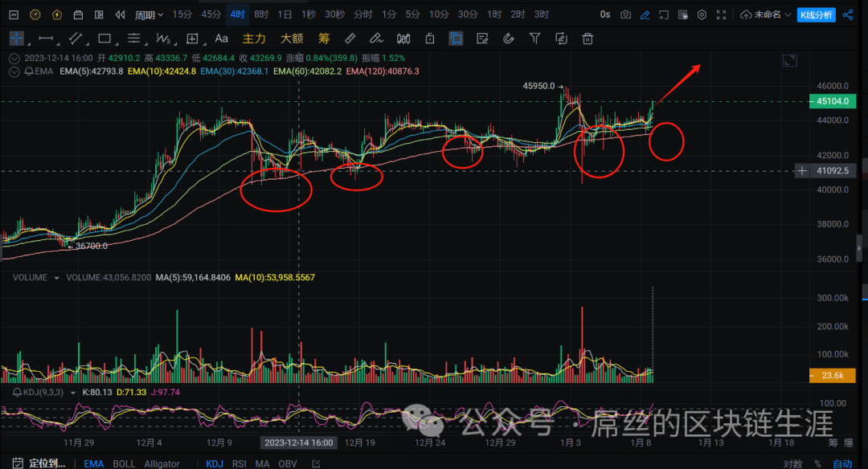
Task: Click the double-left rewind arrows icon
Action: point(120,15)
